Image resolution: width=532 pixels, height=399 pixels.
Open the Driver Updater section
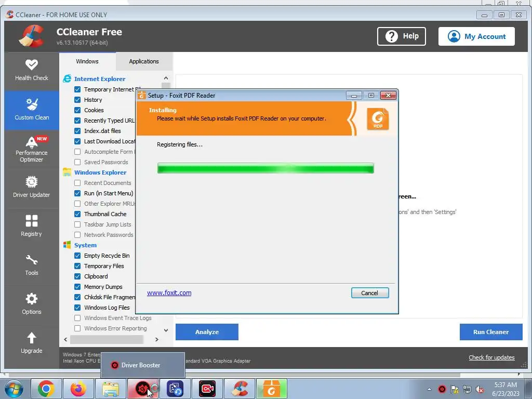tap(32, 188)
